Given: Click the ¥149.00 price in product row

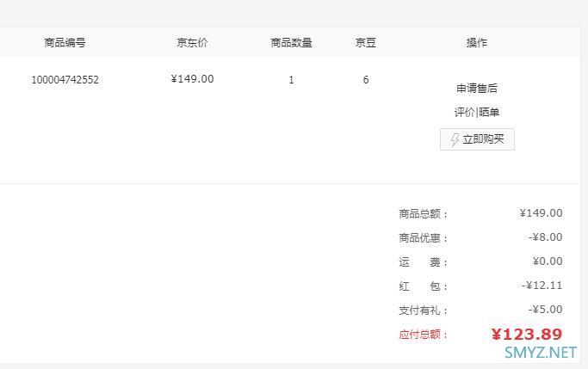Looking at the screenshot, I should [x=192, y=79].
